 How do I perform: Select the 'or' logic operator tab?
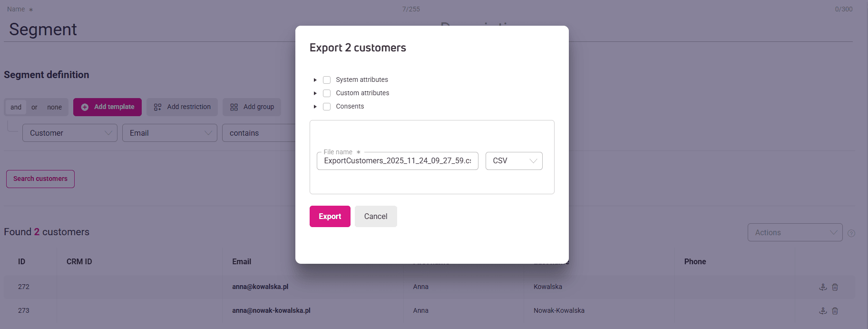click(x=34, y=107)
